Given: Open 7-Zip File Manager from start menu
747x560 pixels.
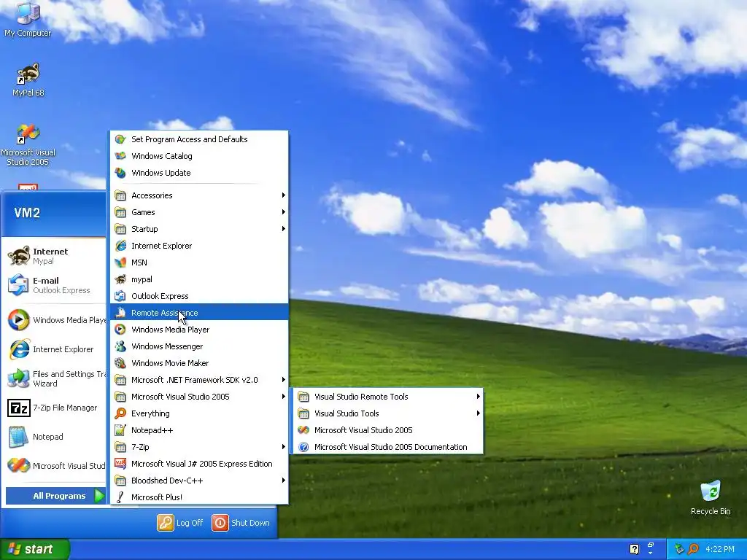Looking at the screenshot, I should click(x=55, y=408).
